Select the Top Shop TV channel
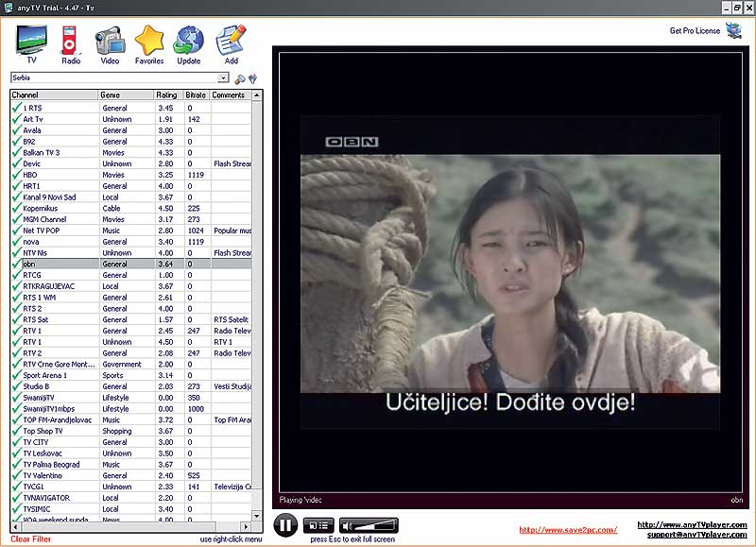The width and height of the screenshot is (756, 547). point(130,431)
